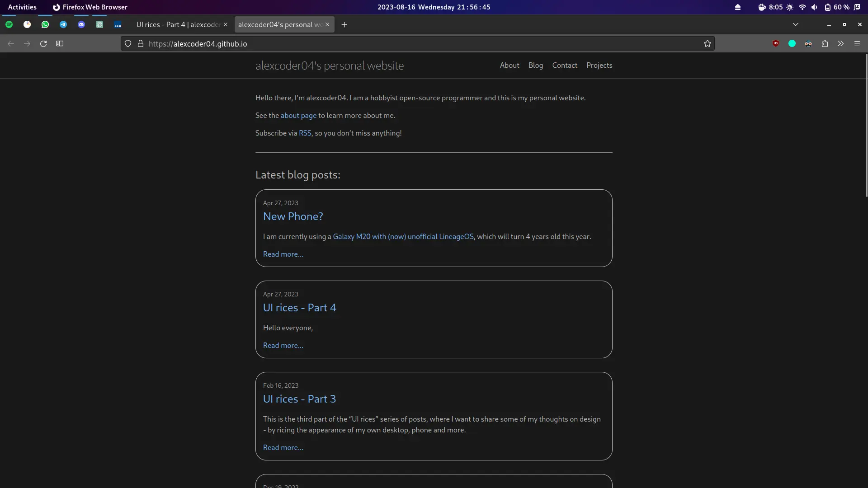Click the WhatsApp icon in the dock
868x488 pixels.
[x=45, y=24]
